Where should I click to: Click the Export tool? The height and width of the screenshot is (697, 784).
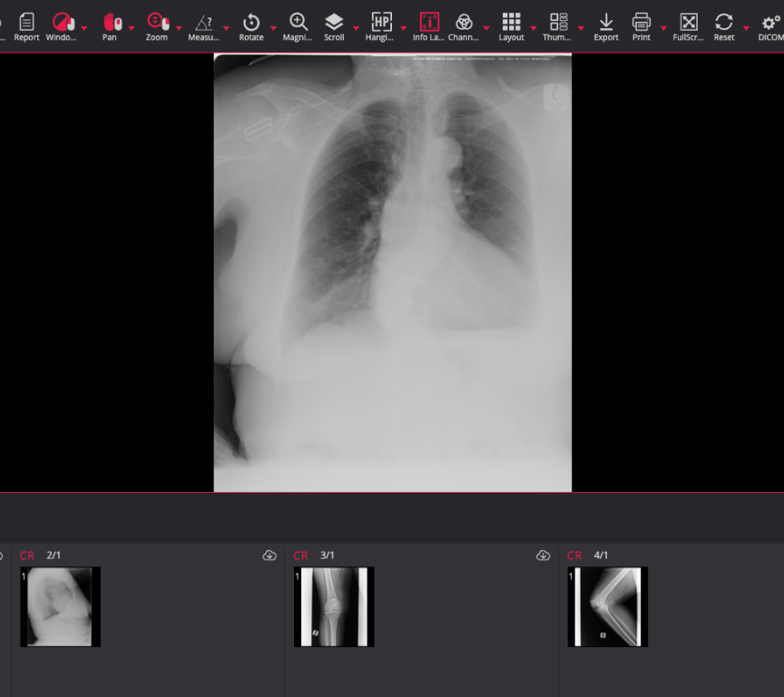606,27
